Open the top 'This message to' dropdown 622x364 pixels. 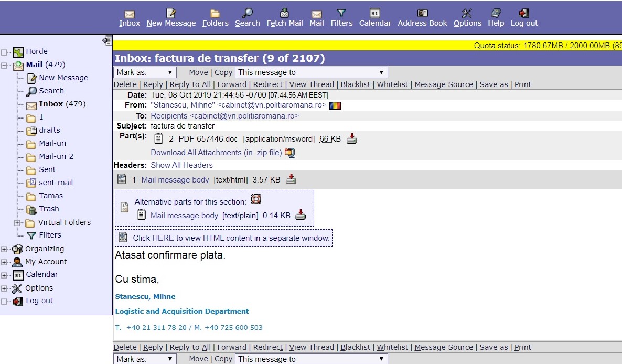(x=312, y=72)
